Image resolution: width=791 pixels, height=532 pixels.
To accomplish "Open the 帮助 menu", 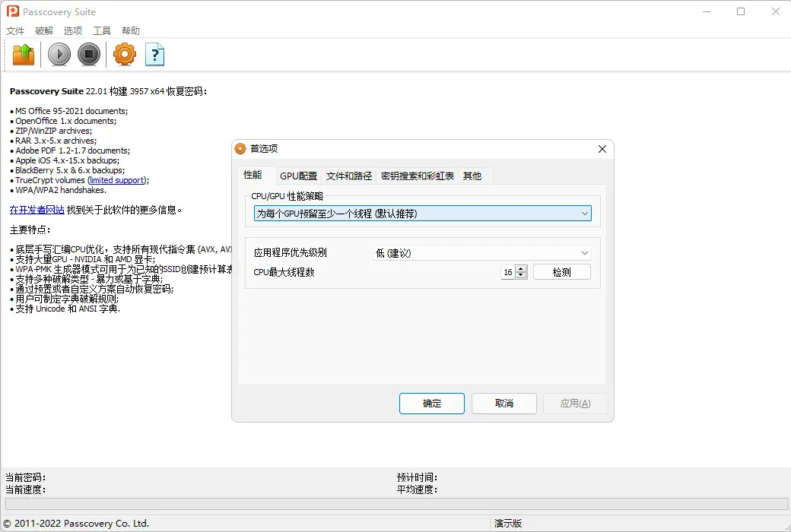I will pos(131,30).
